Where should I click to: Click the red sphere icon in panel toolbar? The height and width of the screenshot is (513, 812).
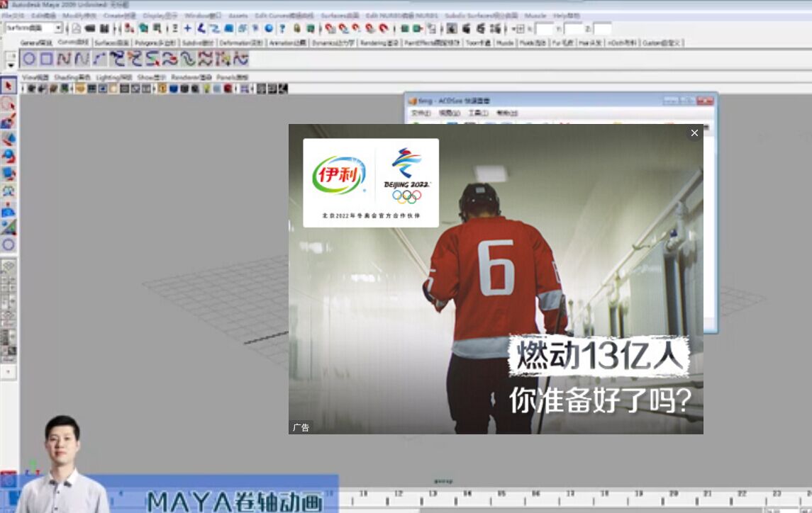pos(228,89)
